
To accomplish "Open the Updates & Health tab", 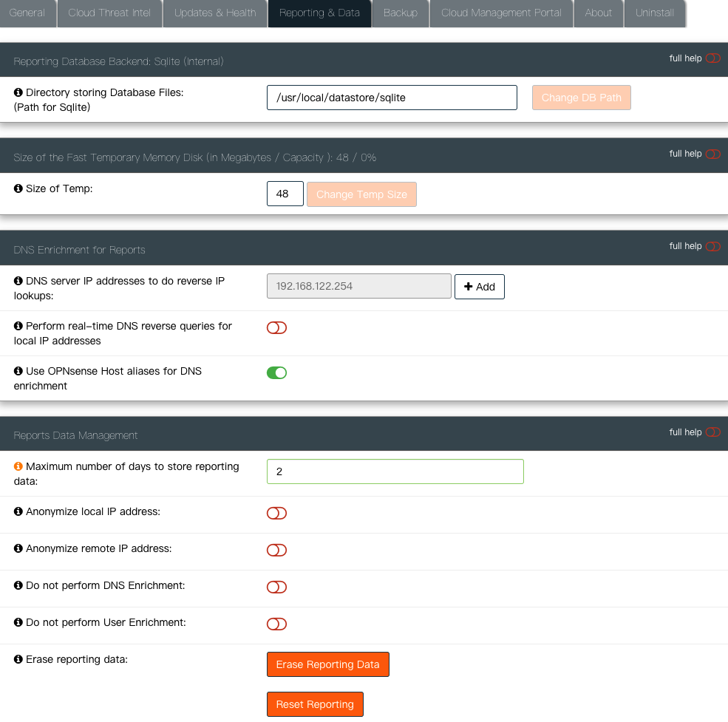I will pyautogui.click(x=215, y=13).
